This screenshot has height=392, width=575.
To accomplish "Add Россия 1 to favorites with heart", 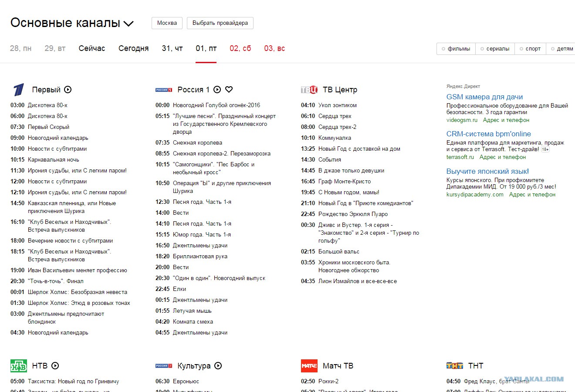I will [229, 90].
